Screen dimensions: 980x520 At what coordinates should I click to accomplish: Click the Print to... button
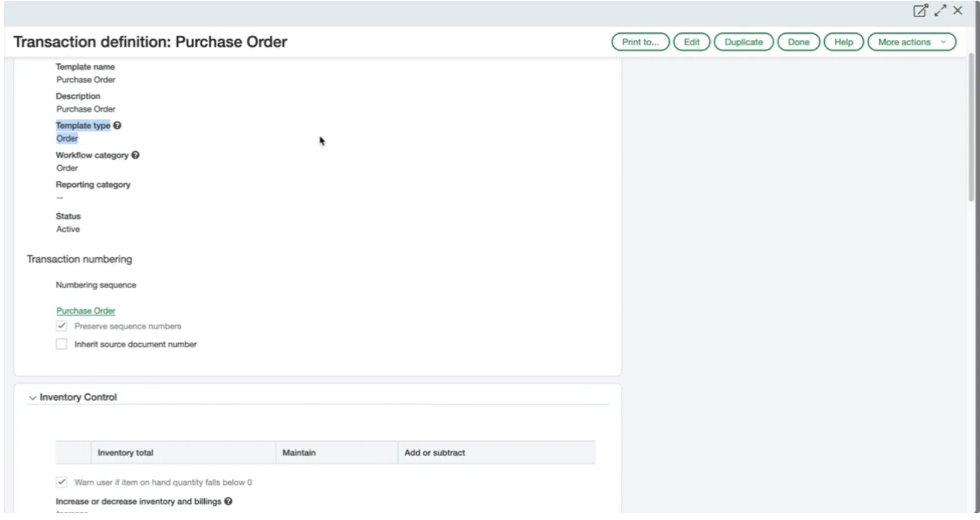[641, 42]
